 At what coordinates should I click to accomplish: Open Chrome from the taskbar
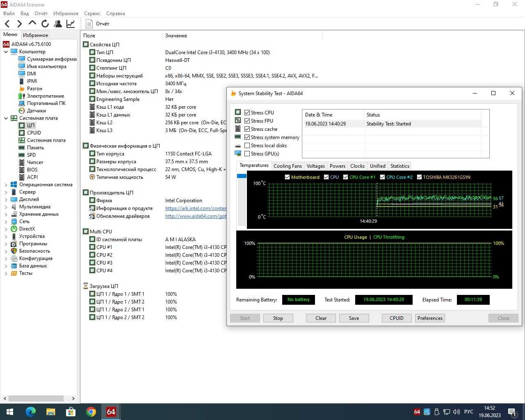(x=91, y=412)
